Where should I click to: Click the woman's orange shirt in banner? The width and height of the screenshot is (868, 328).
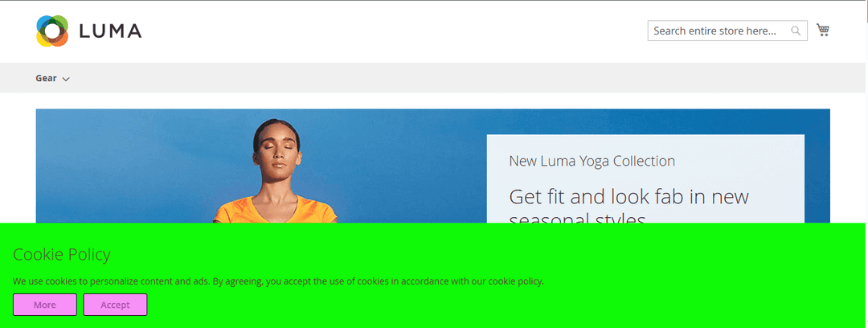275,211
